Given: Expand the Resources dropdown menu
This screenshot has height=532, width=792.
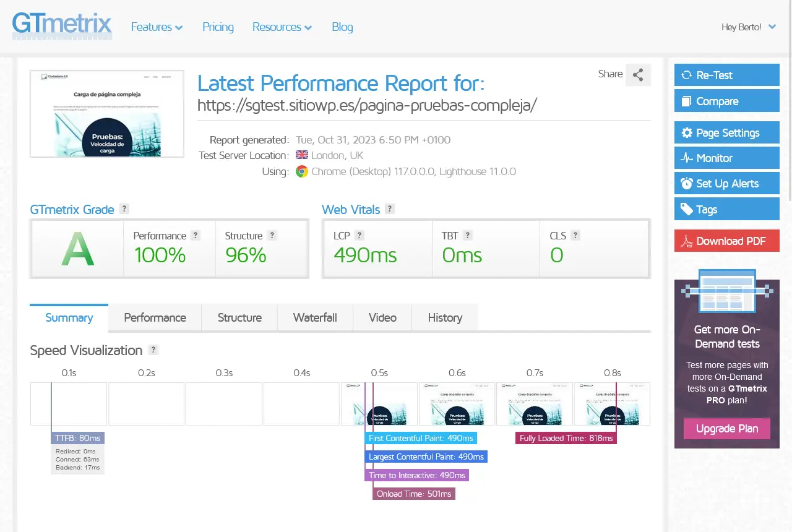Looking at the screenshot, I should [282, 27].
